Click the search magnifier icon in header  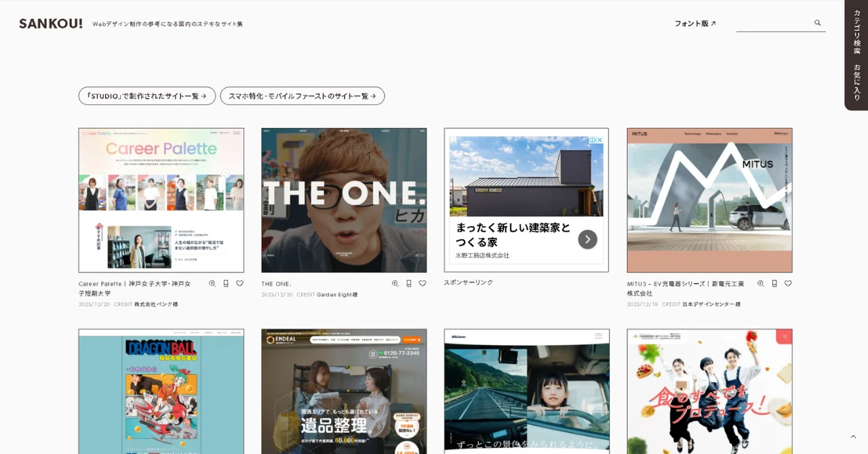tap(818, 23)
